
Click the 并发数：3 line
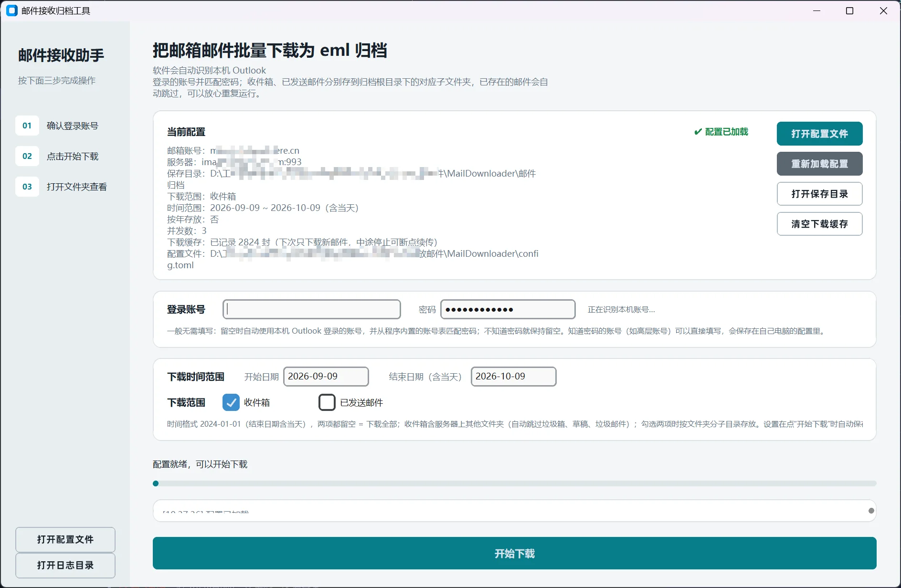pos(187,231)
